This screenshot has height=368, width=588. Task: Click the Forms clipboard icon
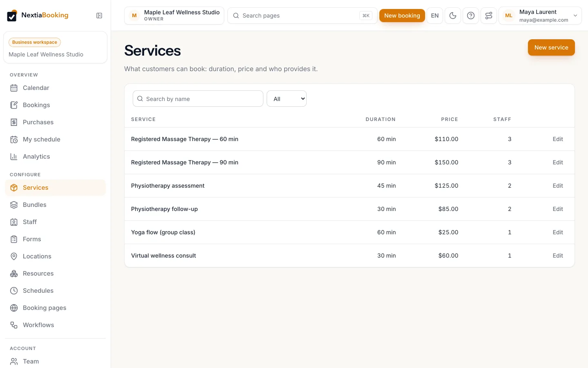pos(14,239)
